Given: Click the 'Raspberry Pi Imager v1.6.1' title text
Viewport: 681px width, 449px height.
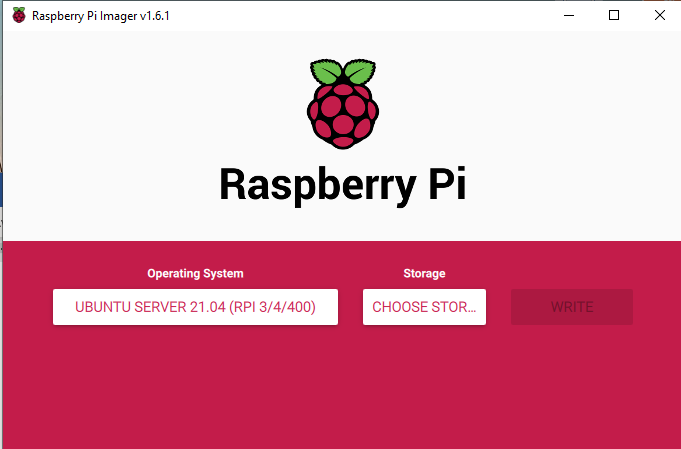Looking at the screenshot, I should (x=101, y=16).
